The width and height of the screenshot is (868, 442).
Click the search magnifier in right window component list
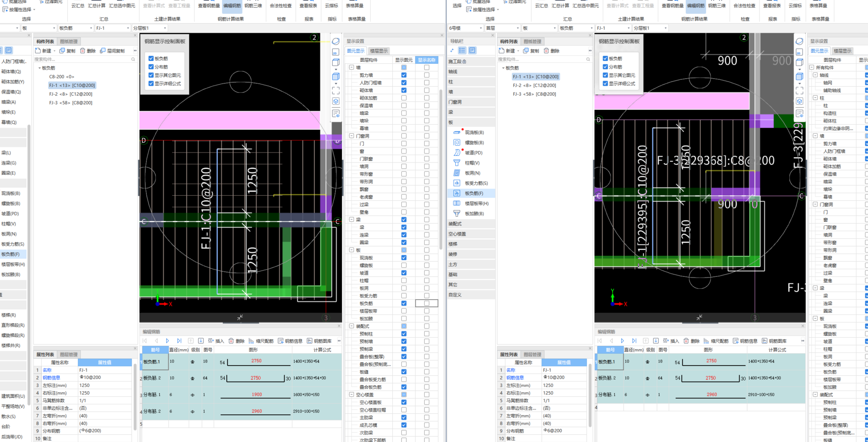click(x=588, y=59)
